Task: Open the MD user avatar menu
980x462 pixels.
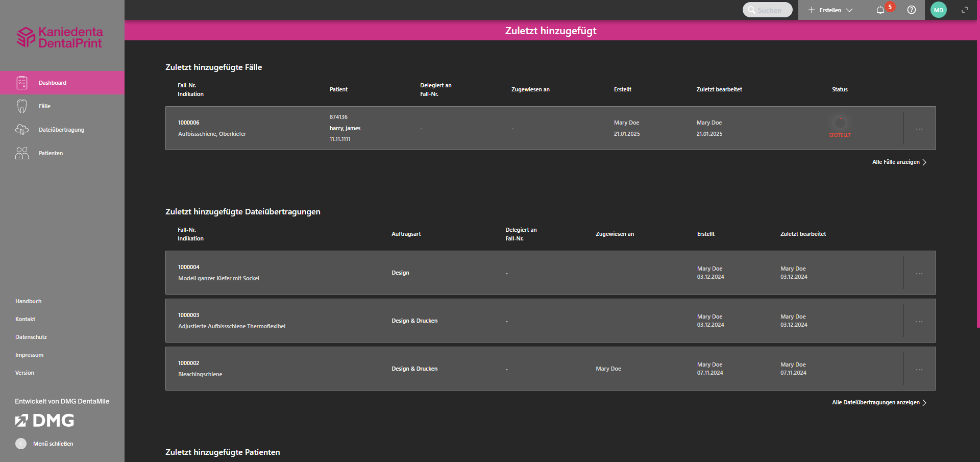Action: coord(939,10)
